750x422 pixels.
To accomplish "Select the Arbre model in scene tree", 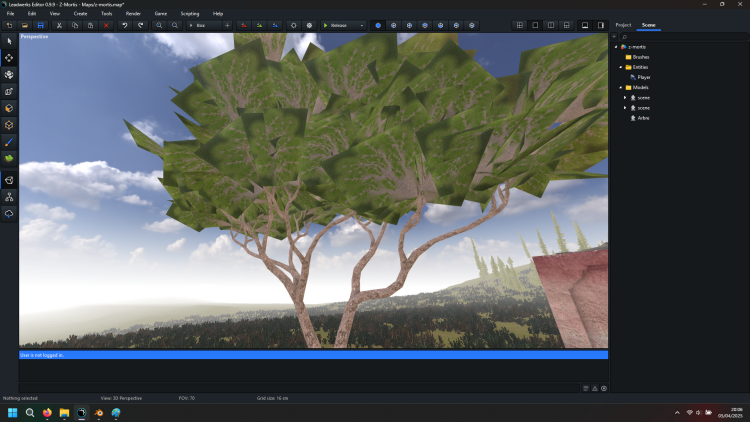I will click(643, 118).
